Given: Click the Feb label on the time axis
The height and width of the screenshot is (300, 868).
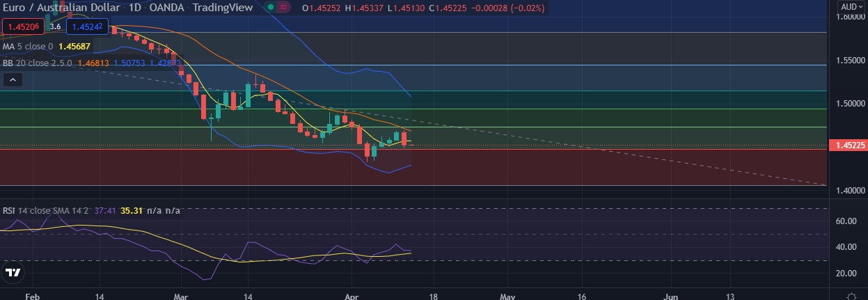Looking at the screenshot, I should pos(32,297).
